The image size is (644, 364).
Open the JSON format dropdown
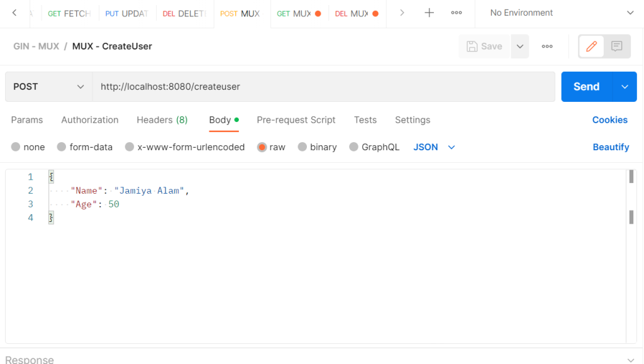point(434,146)
